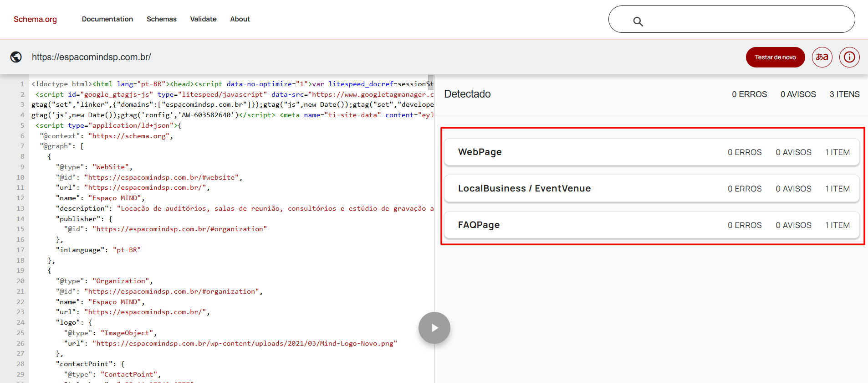The image size is (868, 383).
Task: Click the 0 AVISOS summary count
Action: tap(798, 94)
